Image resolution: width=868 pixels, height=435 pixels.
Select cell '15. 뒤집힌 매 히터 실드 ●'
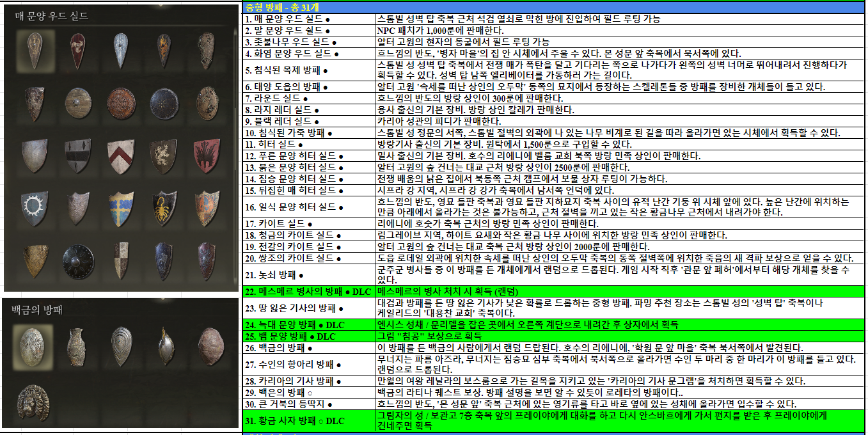pyautogui.click(x=309, y=190)
